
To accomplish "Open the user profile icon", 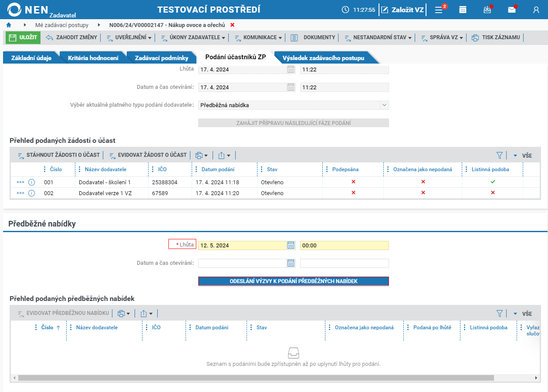I will tap(536, 10).
